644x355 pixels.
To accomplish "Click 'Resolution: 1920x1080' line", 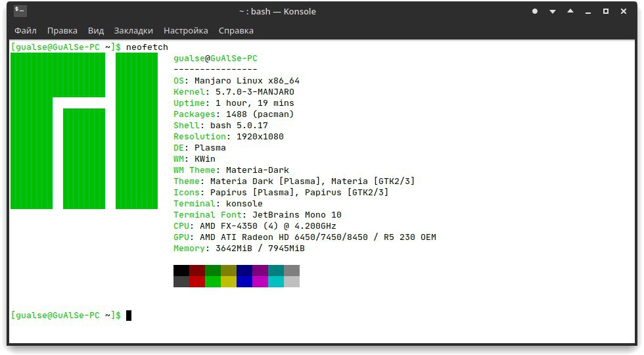I will pos(229,137).
